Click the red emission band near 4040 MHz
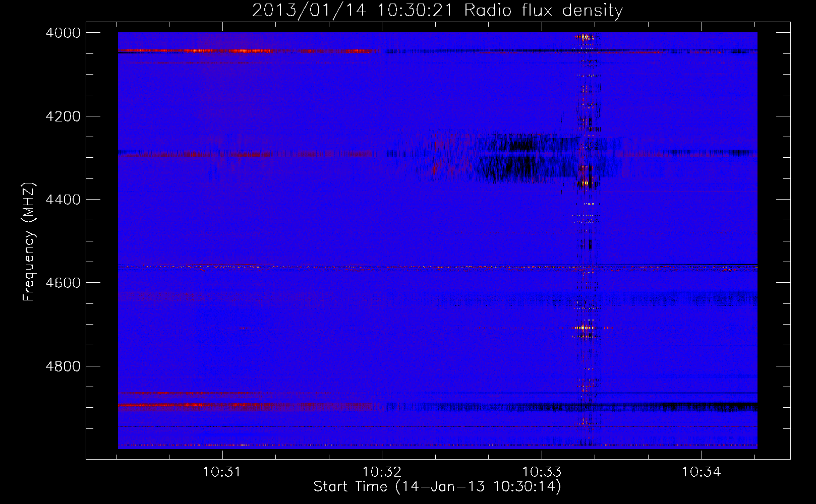The image size is (816, 504). [x=247, y=51]
